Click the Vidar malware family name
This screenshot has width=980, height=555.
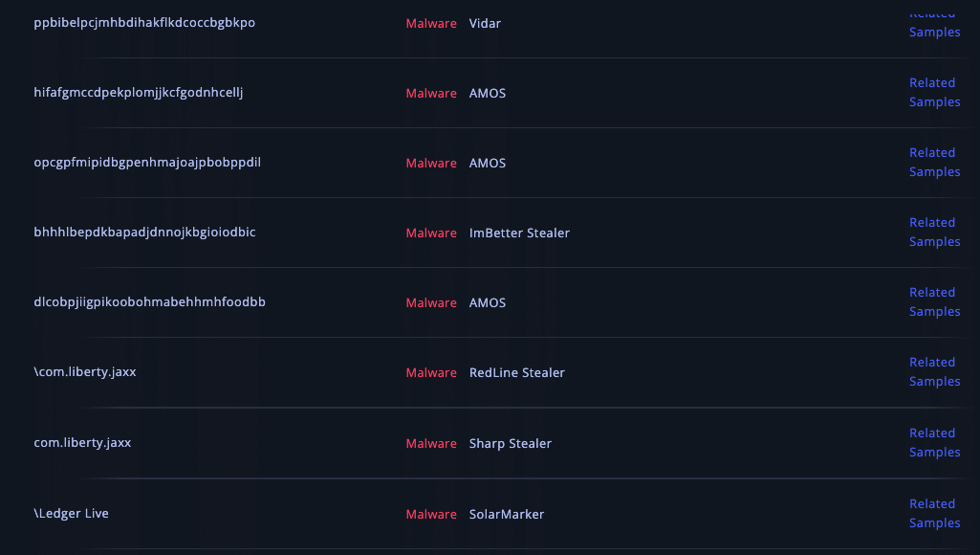click(485, 23)
